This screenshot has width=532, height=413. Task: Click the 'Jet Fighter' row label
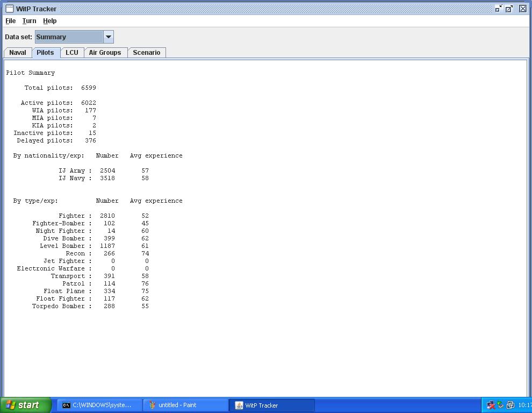64,261
